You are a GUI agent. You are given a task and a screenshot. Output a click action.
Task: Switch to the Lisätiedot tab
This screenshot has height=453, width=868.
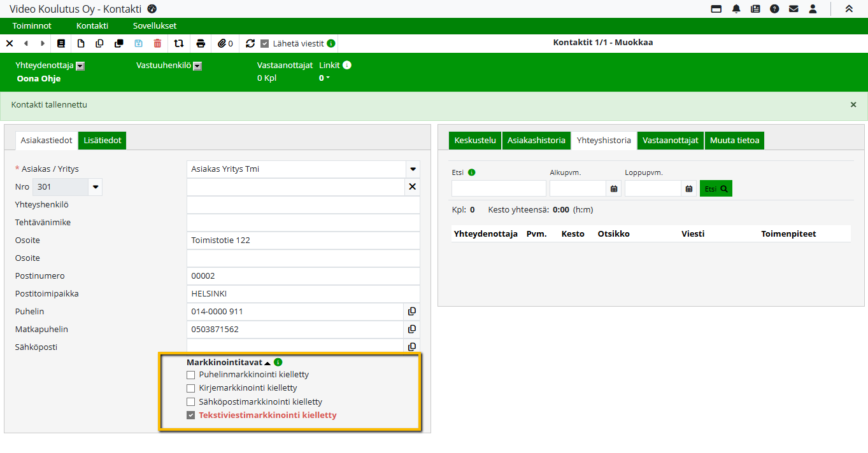coord(102,141)
